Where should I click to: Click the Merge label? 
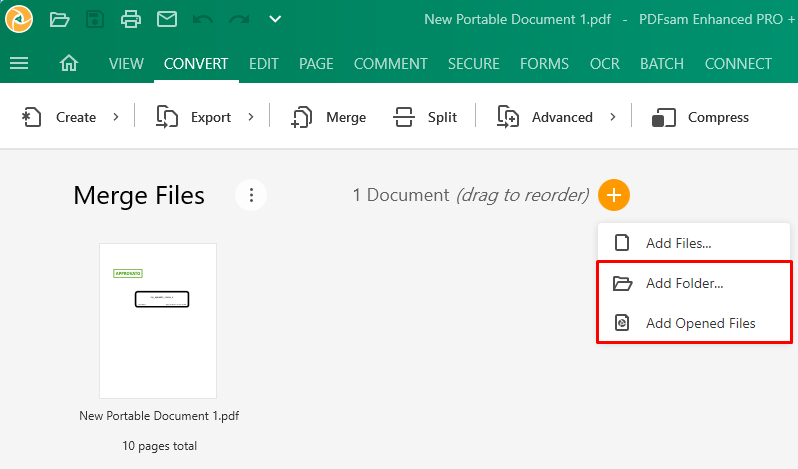tap(346, 118)
